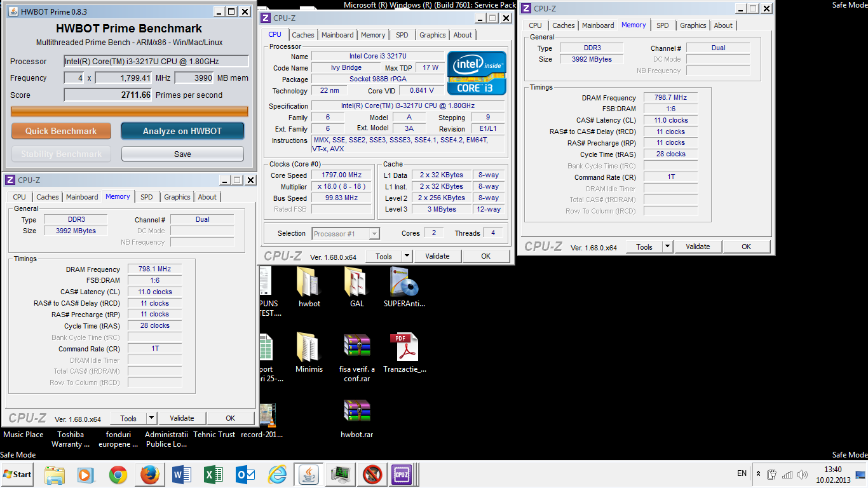Click the volume speaker tray icon

pyautogui.click(x=802, y=475)
